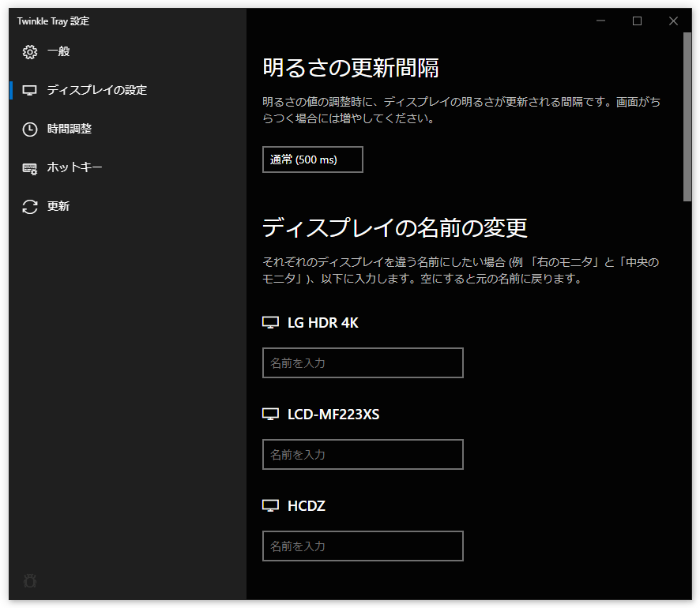Focus the name field under HCDZ
This screenshot has width=700, height=608.
point(363,546)
